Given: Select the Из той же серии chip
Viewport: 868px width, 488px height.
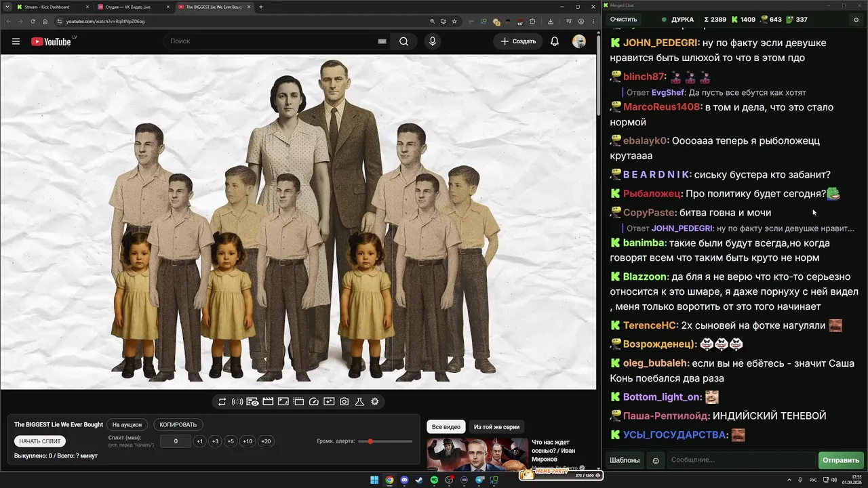Looking at the screenshot, I should coord(496,427).
